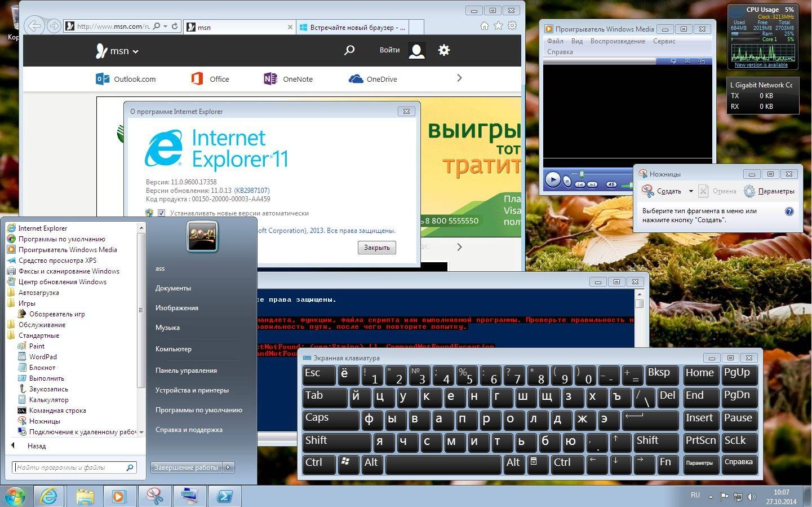Click the Windows Explorer folder taskbar icon
Screen dimensions: 812x507
(x=85, y=496)
